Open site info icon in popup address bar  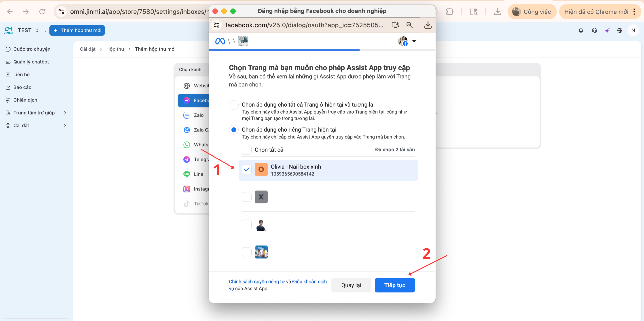point(216,25)
